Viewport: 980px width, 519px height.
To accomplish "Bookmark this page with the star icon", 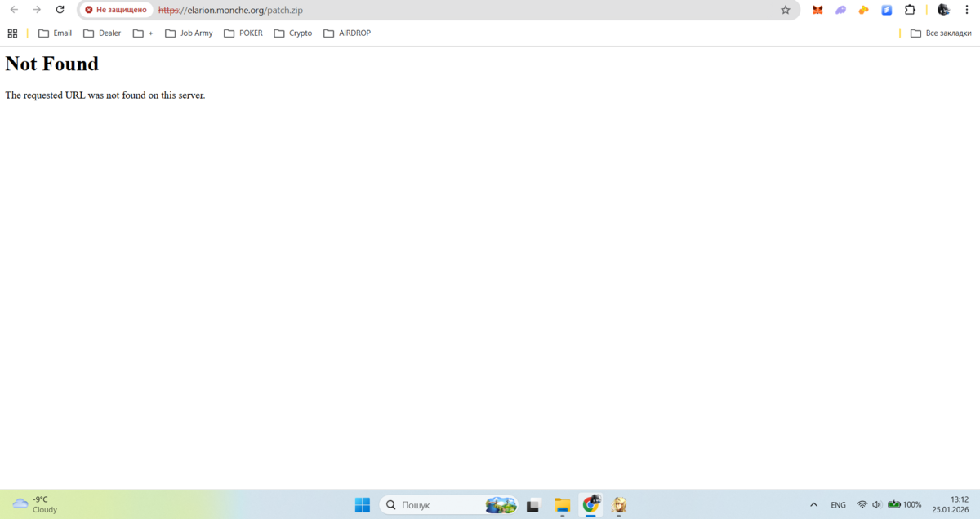I will 786,10.
